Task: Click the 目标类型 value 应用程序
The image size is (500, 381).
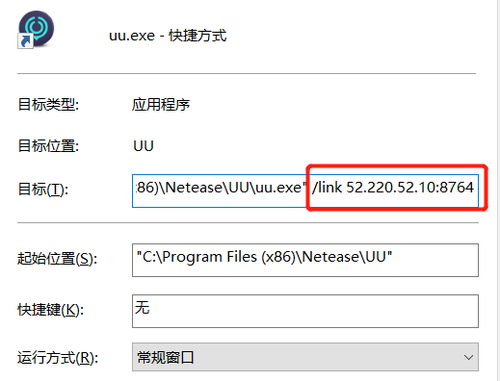Action: point(161,105)
